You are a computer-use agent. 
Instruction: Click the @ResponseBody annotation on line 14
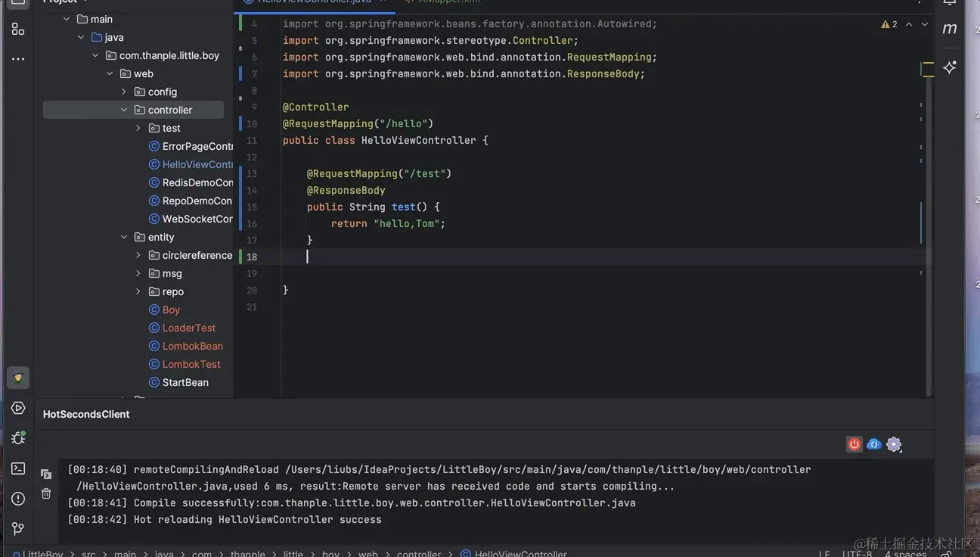click(346, 190)
